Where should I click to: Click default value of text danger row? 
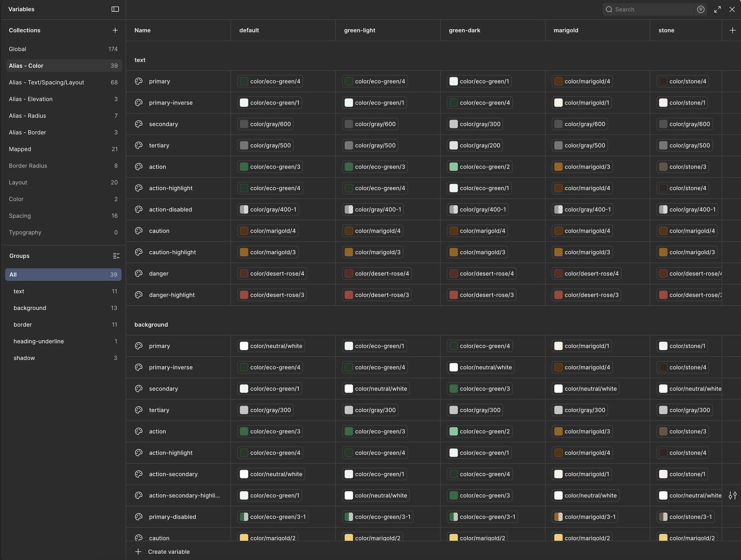(272, 274)
